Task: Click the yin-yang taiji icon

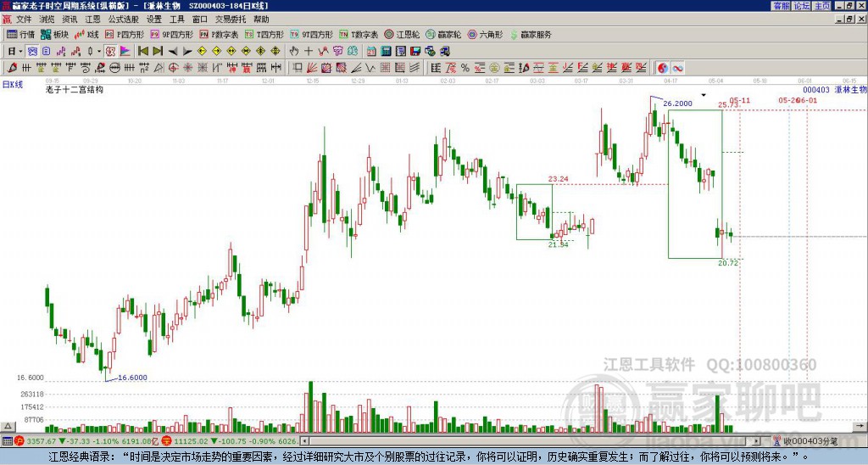Action: click(663, 68)
